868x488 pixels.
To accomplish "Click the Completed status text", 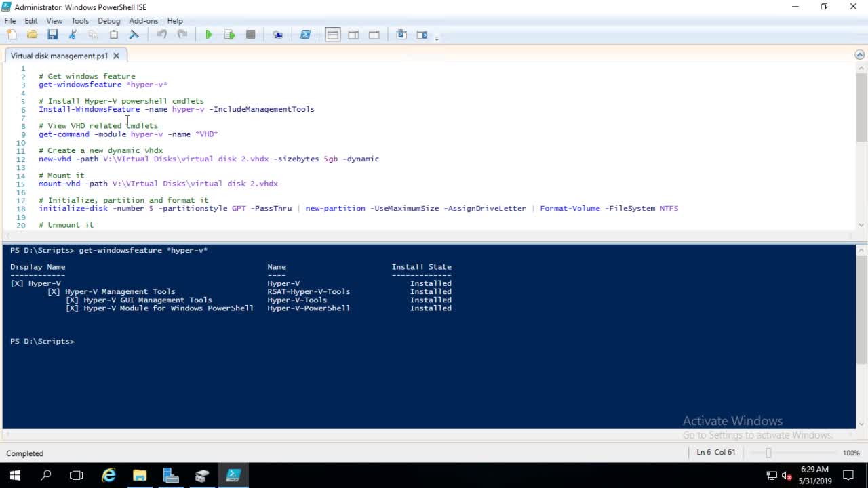I will coord(25,453).
